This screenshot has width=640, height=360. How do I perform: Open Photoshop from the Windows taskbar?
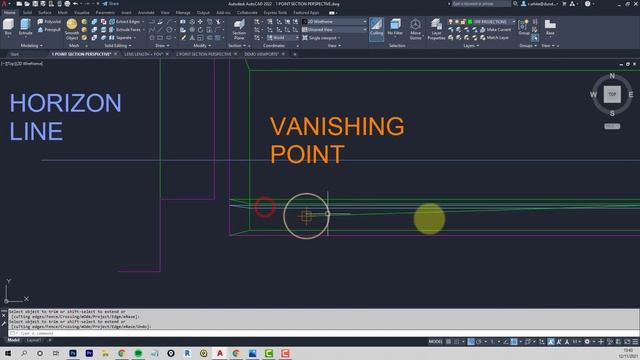(73, 353)
